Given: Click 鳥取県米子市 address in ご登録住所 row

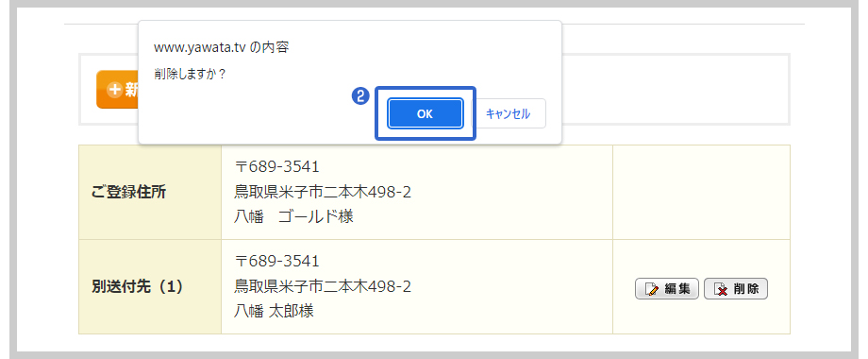Looking at the screenshot, I should [x=323, y=192].
